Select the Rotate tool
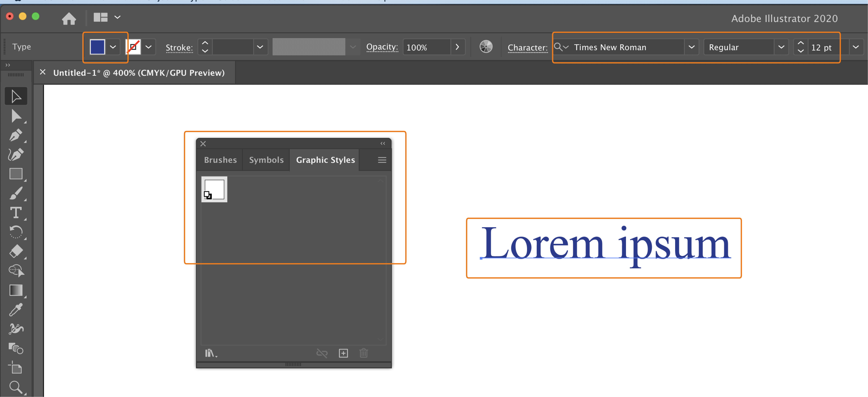868x397 pixels. [x=16, y=232]
